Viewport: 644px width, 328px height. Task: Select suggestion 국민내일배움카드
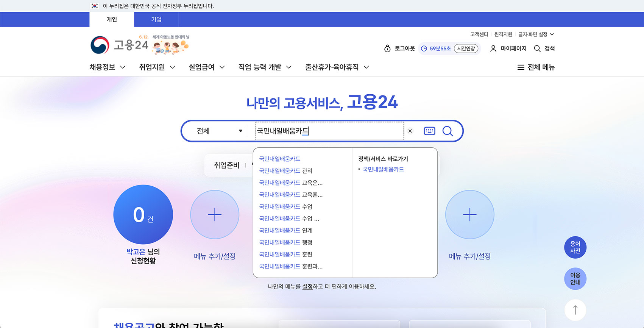(279, 159)
